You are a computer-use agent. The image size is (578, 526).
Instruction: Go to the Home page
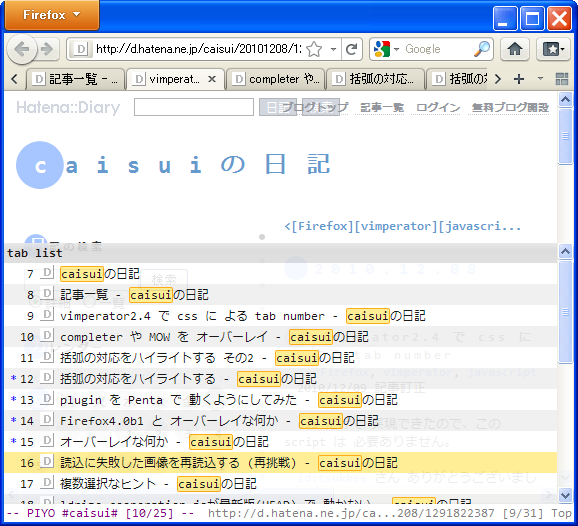click(515, 49)
